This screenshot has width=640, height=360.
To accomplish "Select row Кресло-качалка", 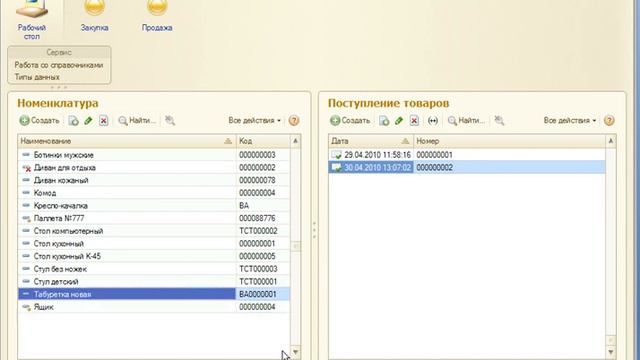I will (154, 205).
